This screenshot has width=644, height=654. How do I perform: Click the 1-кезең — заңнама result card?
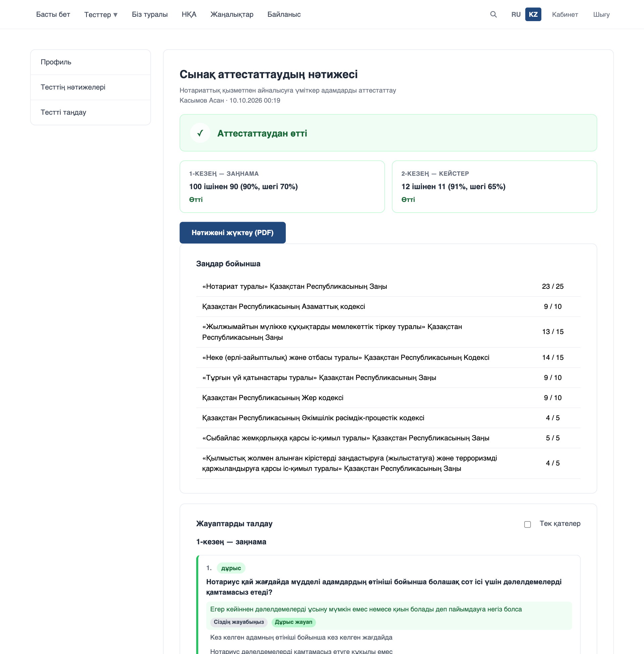(x=282, y=186)
